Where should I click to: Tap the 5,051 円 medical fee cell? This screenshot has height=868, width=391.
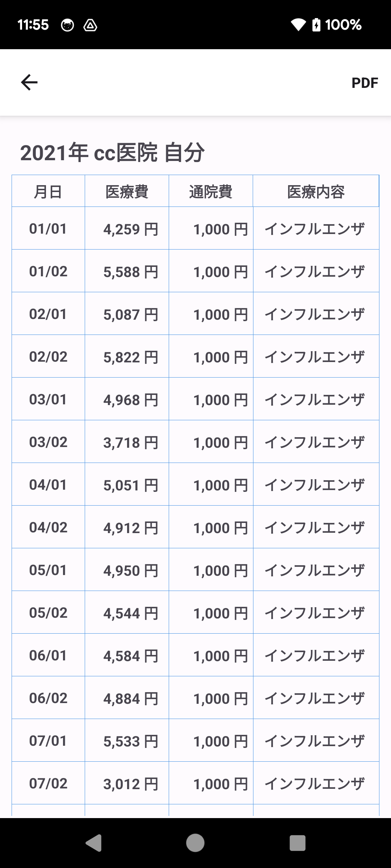130,485
